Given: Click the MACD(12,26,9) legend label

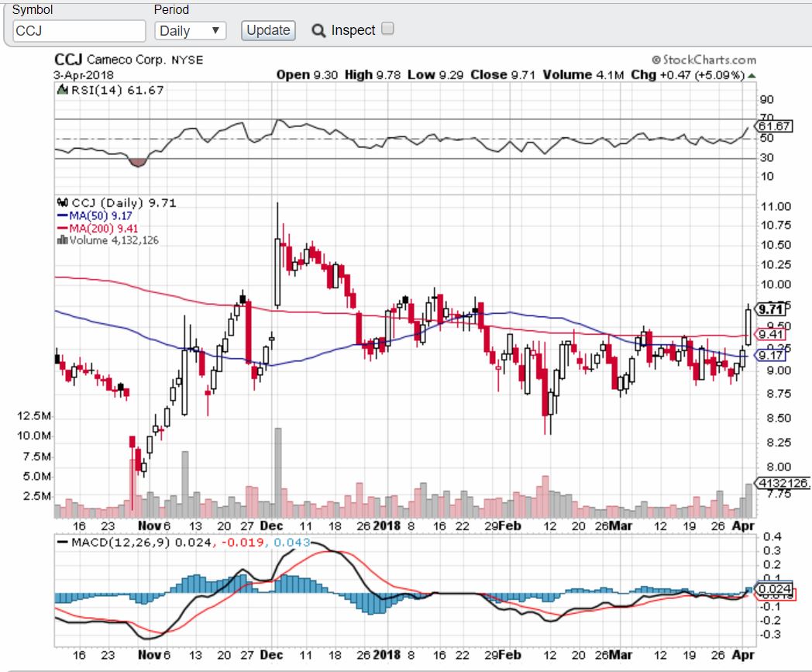Looking at the screenshot, I should tap(120, 543).
